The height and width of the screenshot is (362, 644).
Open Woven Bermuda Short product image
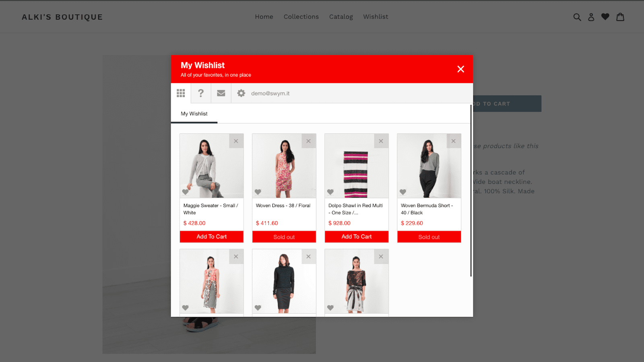[429, 166]
